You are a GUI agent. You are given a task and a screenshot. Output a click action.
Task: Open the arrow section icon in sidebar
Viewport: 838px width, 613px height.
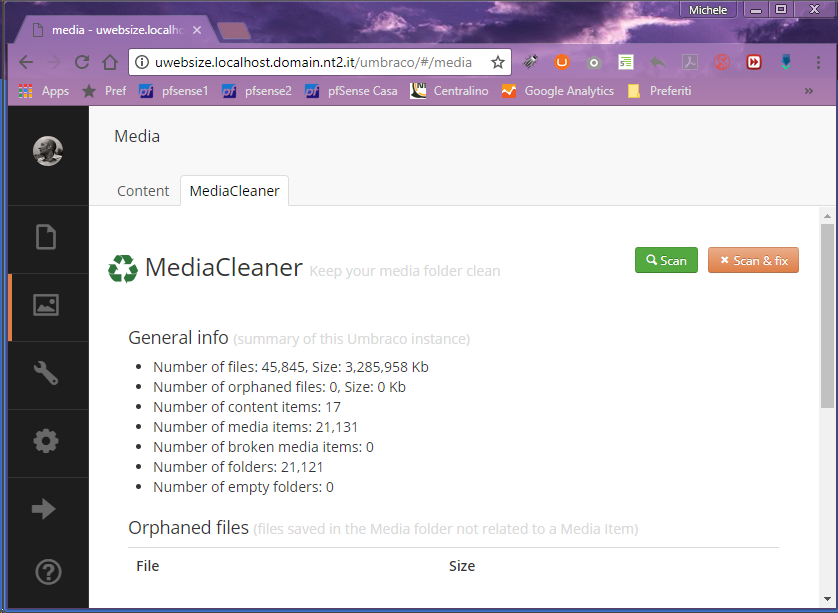point(44,509)
